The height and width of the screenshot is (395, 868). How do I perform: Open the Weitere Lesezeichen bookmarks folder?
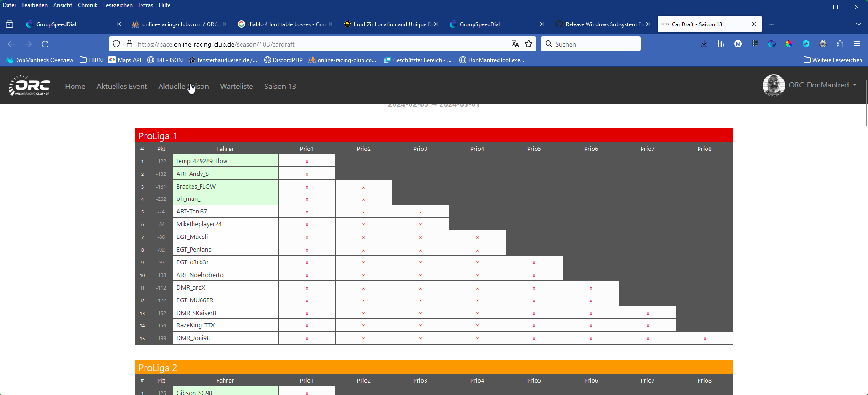833,60
